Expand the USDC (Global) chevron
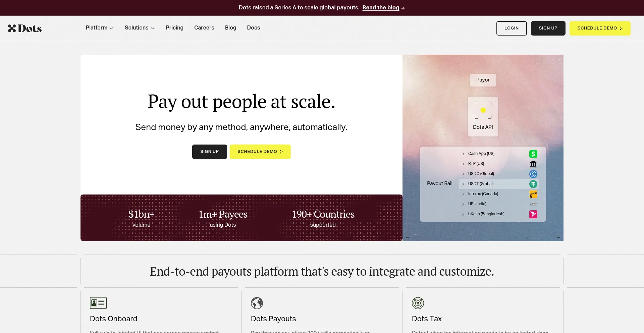This screenshot has height=333, width=644. (x=463, y=174)
